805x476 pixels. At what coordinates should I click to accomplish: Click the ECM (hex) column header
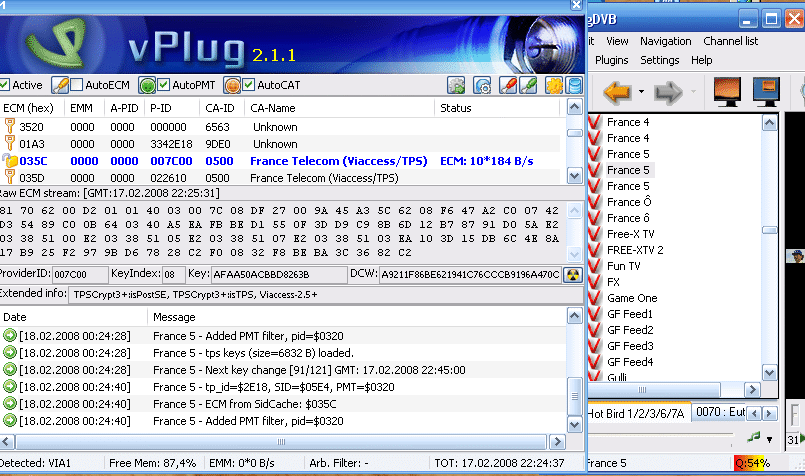click(32, 108)
